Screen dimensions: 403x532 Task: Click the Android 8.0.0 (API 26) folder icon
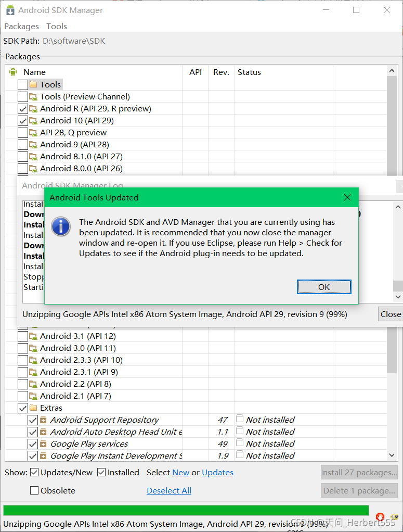[33, 169]
